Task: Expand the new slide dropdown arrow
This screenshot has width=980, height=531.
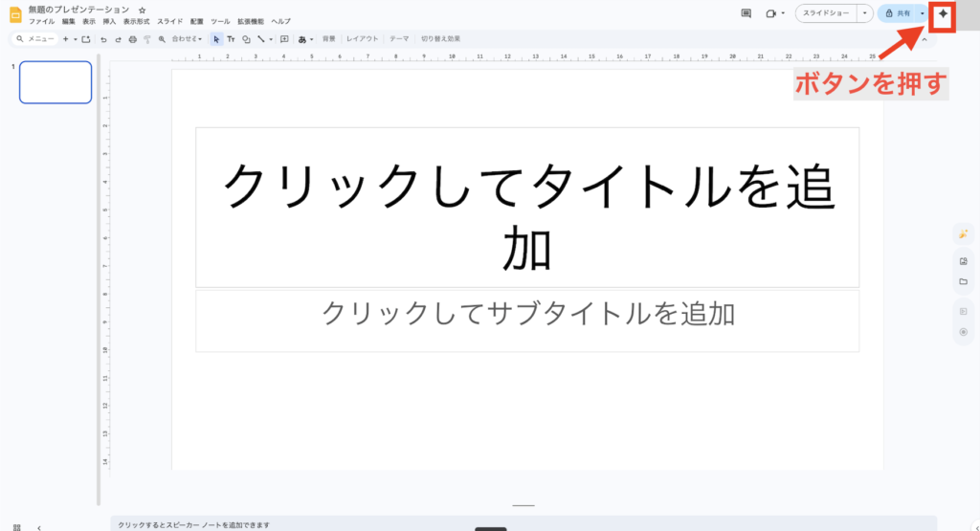Action: click(x=76, y=39)
